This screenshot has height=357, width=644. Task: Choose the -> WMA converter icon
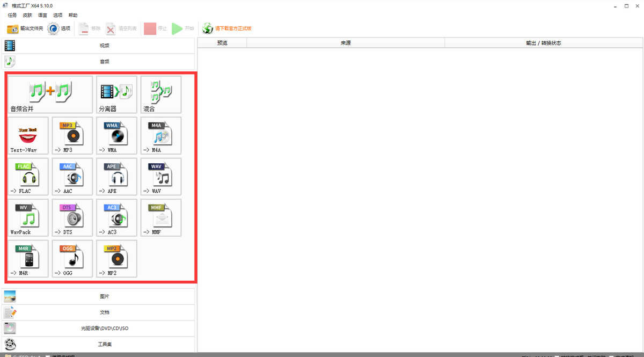click(116, 136)
